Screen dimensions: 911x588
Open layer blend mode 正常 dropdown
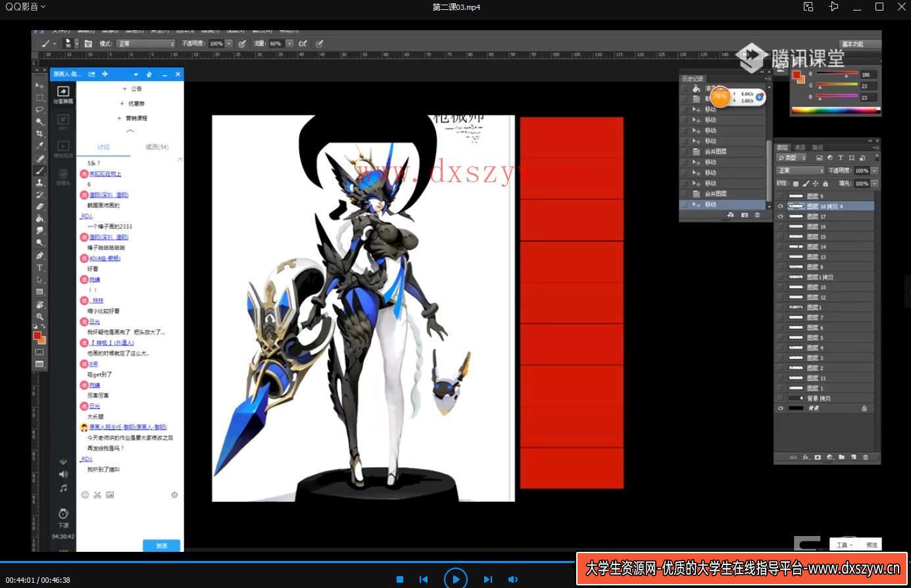[800, 170]
